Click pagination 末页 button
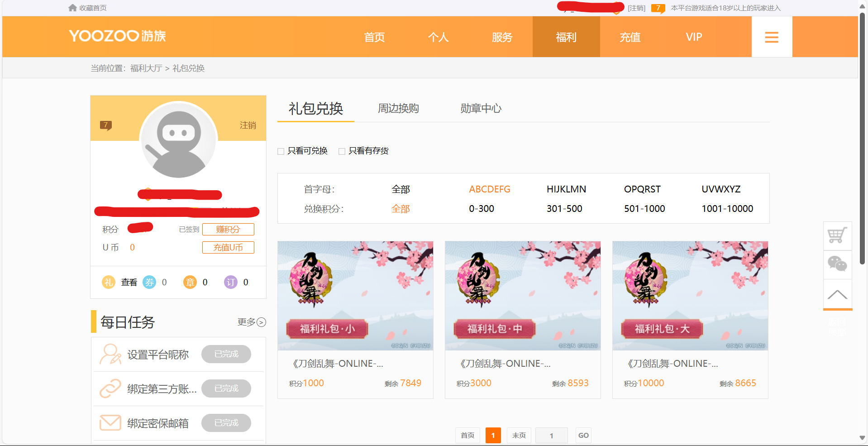 [519, 436]
